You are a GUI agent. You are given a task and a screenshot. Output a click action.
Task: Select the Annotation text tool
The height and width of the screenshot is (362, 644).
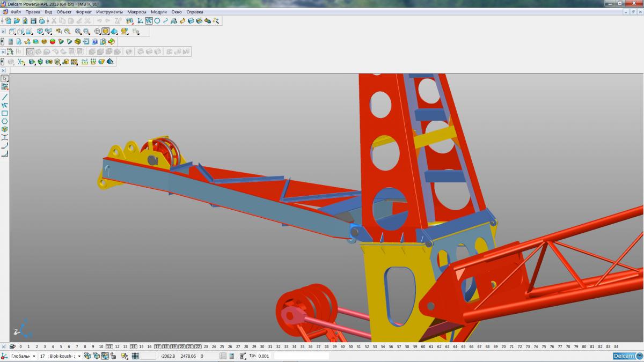(x=174, y=20)
